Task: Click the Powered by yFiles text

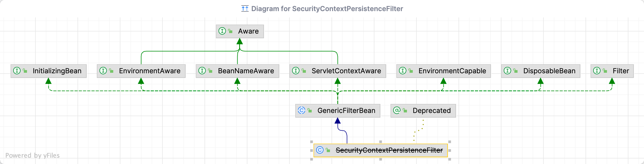Action: pos(32,156)
